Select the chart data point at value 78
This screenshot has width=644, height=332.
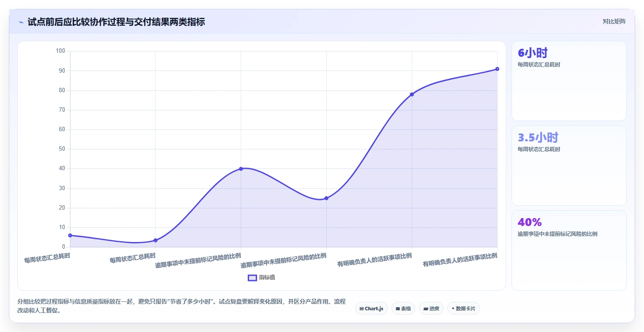(x=412, y=94)
